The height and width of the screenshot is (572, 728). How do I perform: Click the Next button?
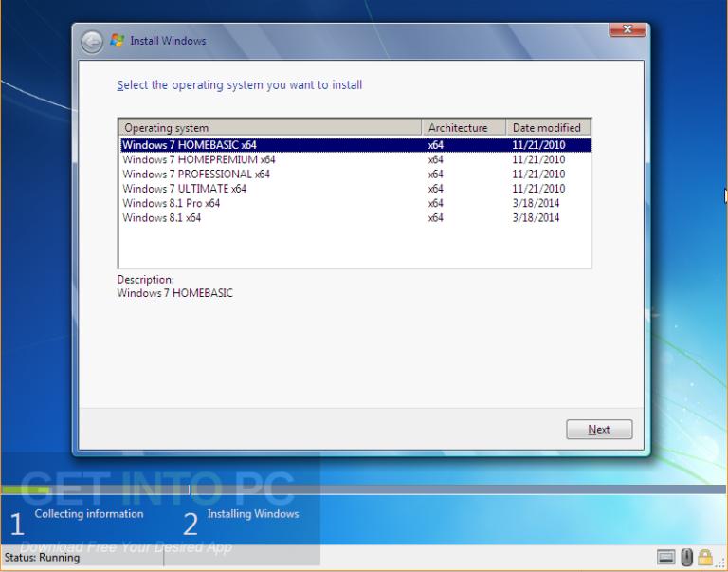(599, 430)
